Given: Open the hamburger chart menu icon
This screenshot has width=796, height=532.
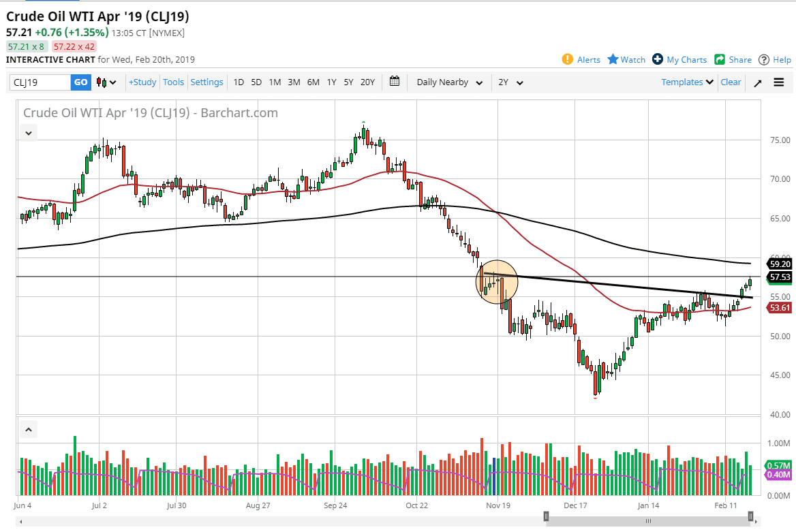Looking at the screenshot, I should click(x=778, y=82).
